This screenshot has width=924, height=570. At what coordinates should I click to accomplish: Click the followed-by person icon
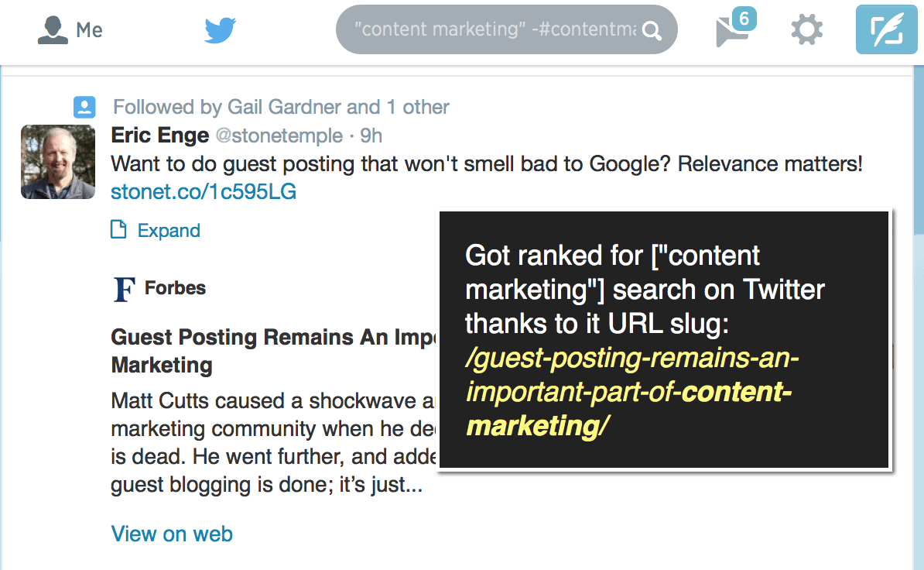[84, 107]
